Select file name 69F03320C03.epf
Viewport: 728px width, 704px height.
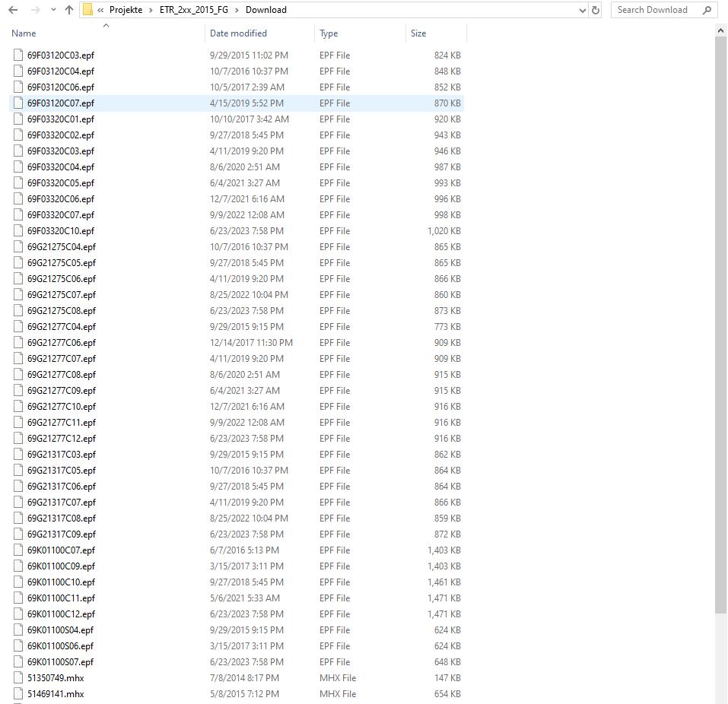pos(61,151)
